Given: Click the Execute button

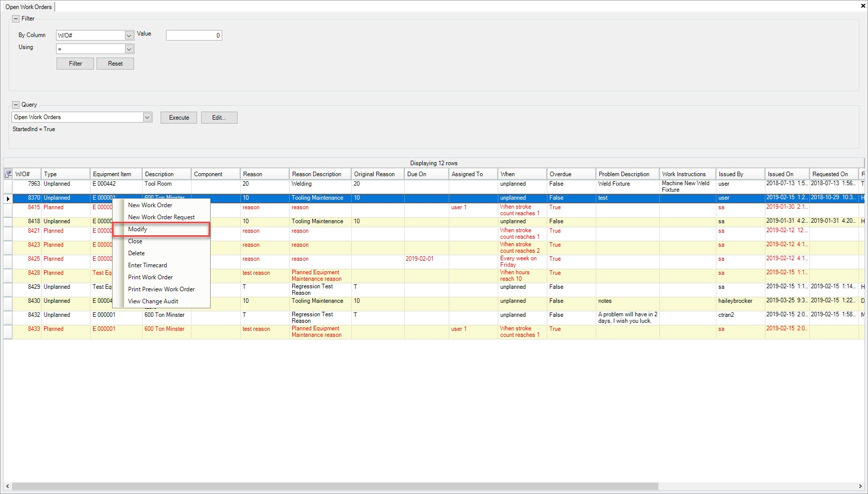Looking at the screenshot, I should click(x=179, y=118).
